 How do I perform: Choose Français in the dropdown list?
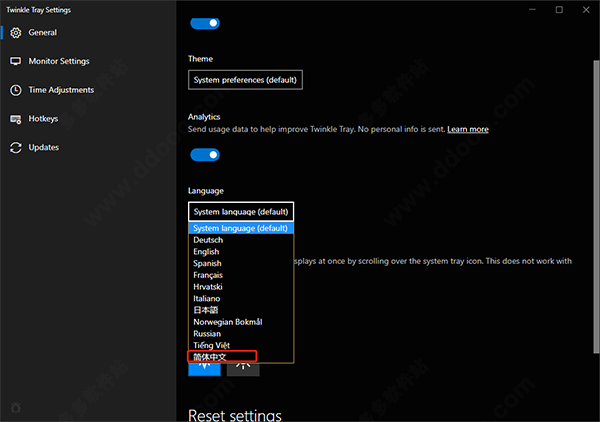coord(241,275)
